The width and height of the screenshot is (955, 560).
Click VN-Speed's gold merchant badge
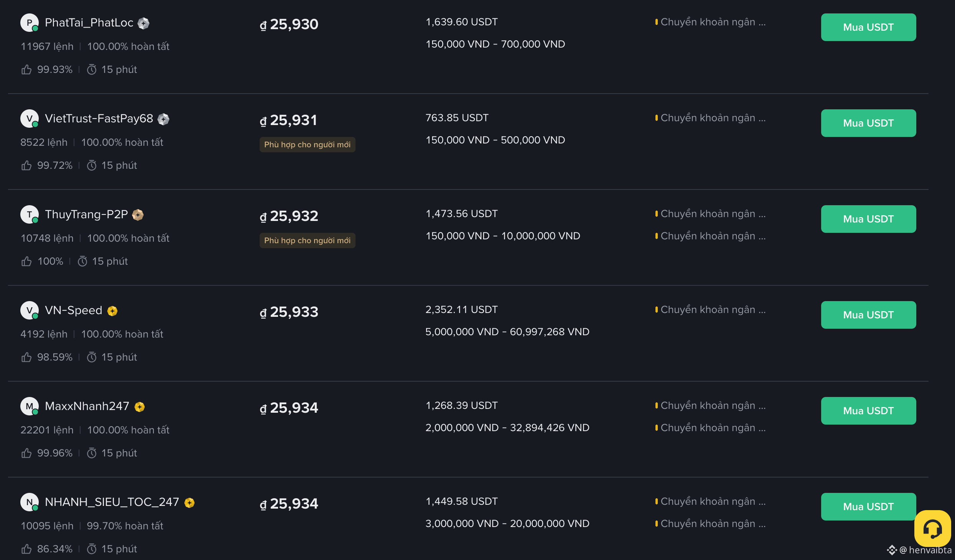point(112,311)
